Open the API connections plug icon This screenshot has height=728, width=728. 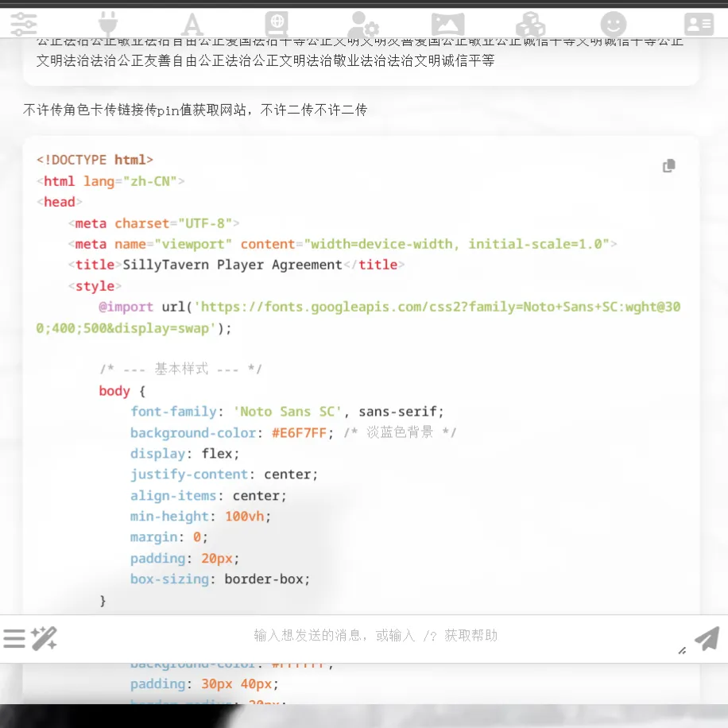coord(107,24)
